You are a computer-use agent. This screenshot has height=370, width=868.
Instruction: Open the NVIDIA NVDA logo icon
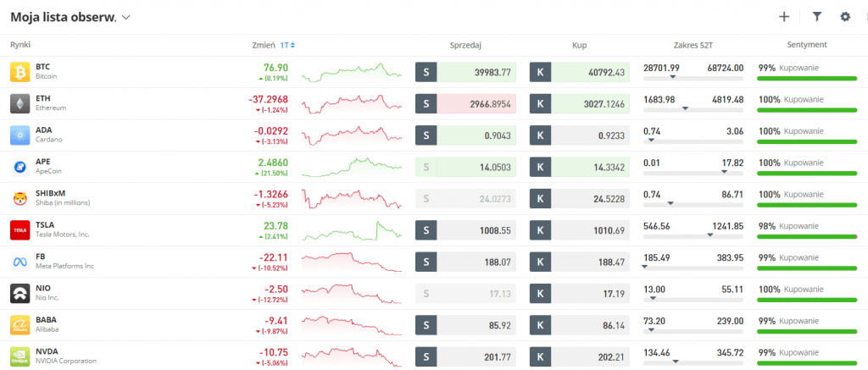(x=20, y=356)
